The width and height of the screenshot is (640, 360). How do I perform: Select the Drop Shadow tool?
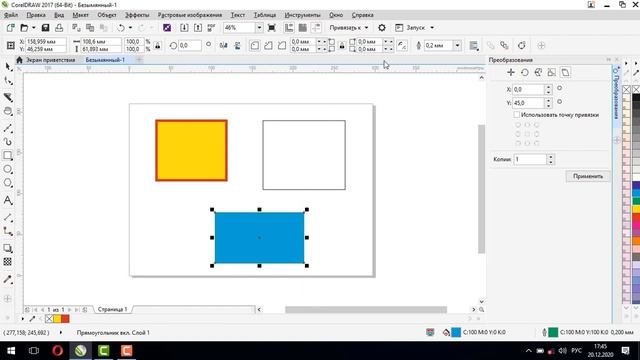click(8, 248)
